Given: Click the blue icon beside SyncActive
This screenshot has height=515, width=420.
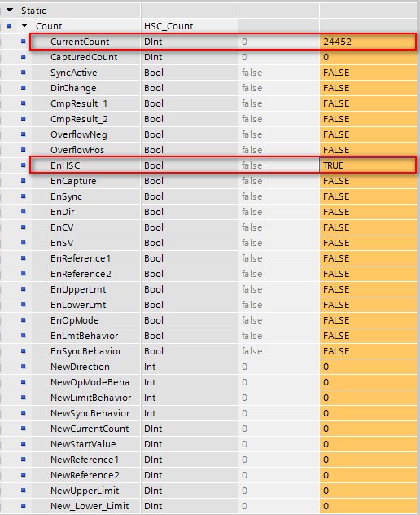Looking at the screenshot, I should pos(24,73).
